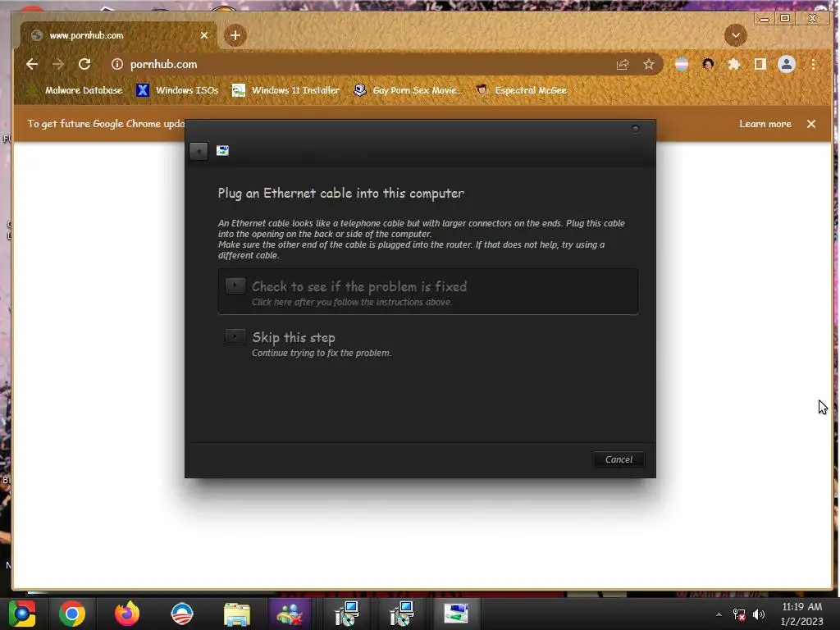Open network disconnected tray icon
840x630 pixels.
(739, 614)
